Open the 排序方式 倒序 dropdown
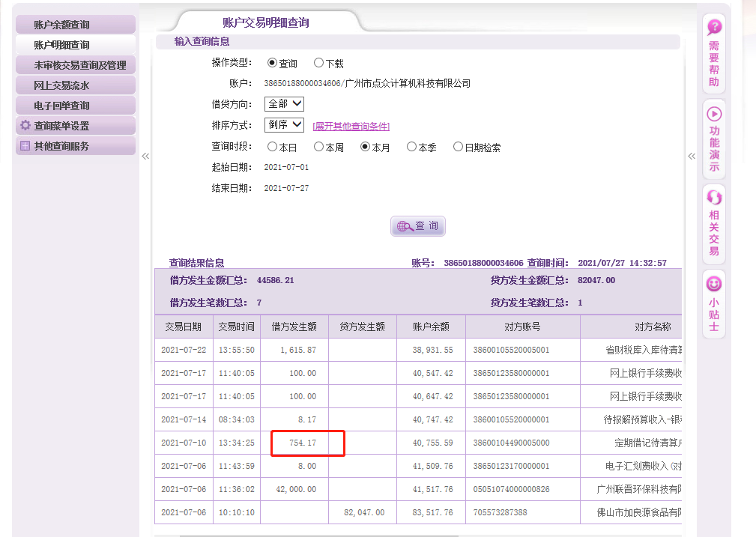This screenshot has width=756, height=537. click(284, 125)
